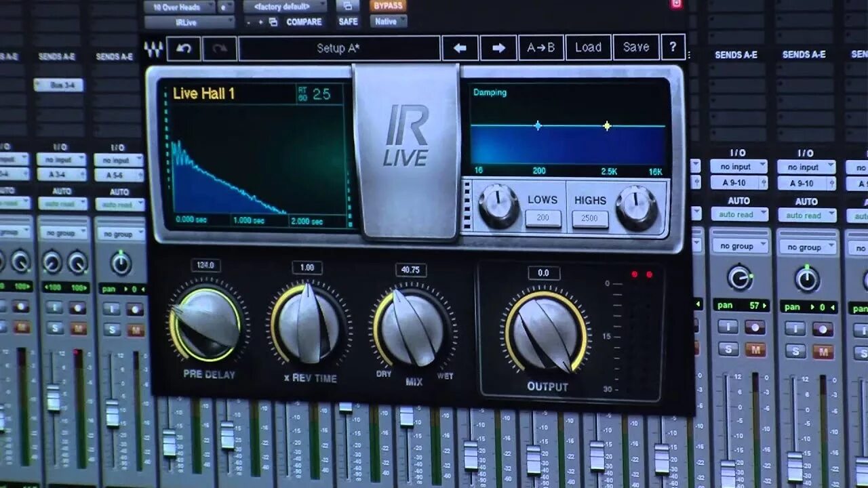Click the volume fader on A 5-6 channel
The height and width of the screenshot is (488, 868).
coord(112,413)
